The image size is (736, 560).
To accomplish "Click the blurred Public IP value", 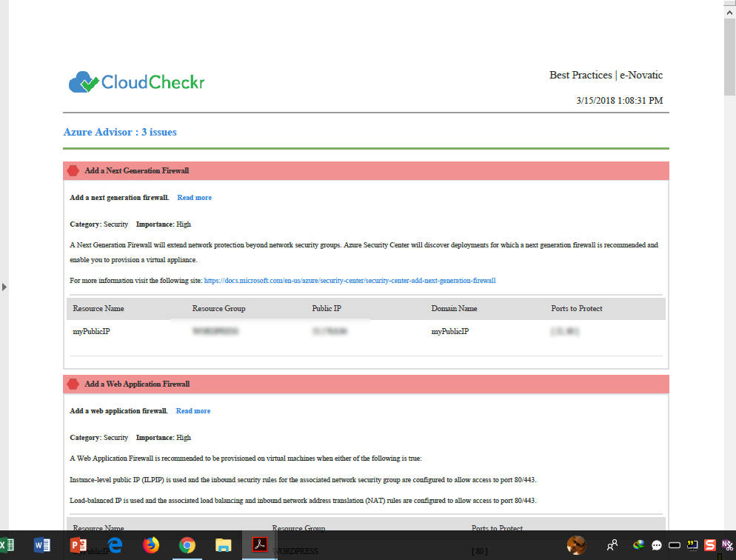I will pos(329,331).
